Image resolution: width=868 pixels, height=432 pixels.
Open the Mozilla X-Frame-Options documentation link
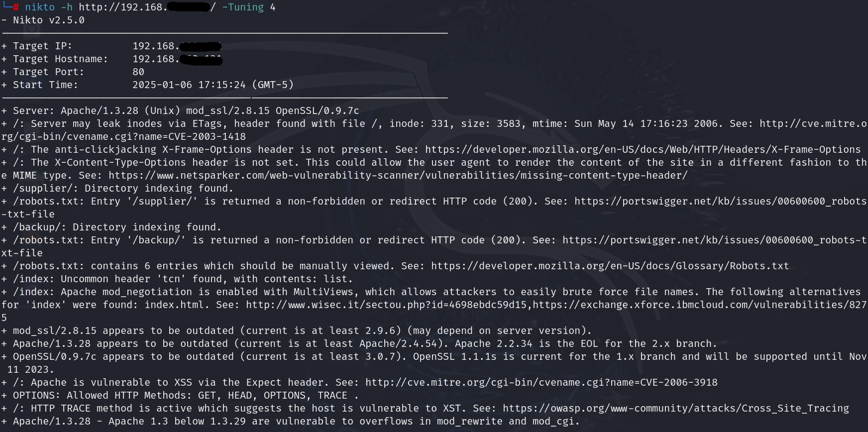(x=643, y=150)
